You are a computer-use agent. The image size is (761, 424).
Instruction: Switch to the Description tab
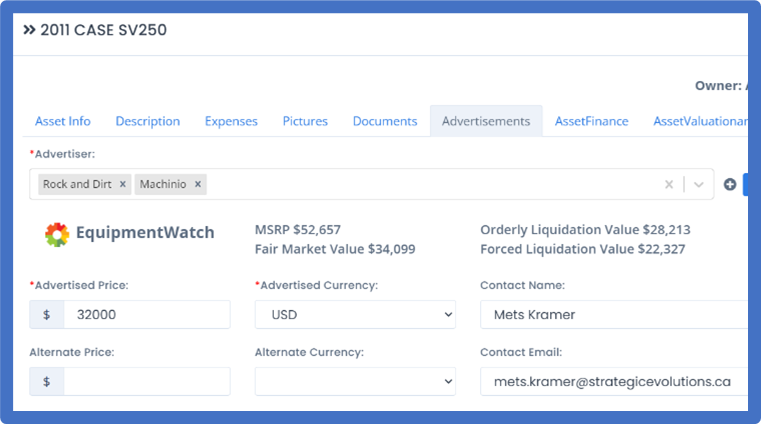(x=148, y=121)
